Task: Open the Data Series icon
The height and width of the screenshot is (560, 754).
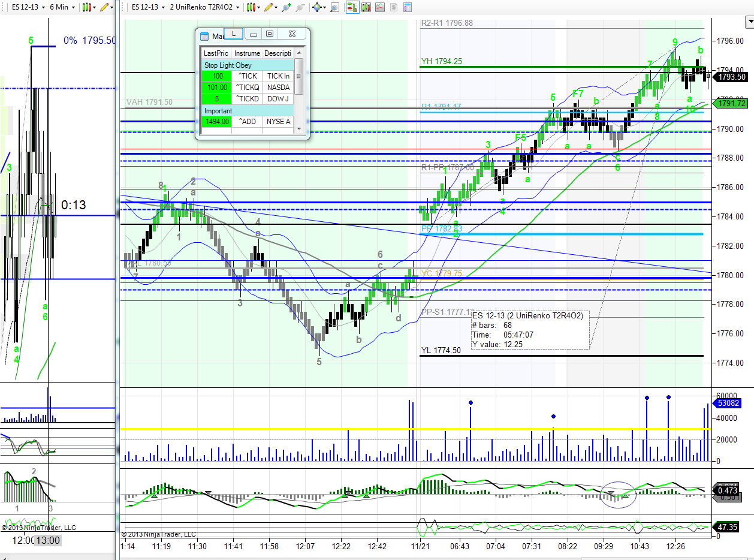Action: (x=366, y=7)
